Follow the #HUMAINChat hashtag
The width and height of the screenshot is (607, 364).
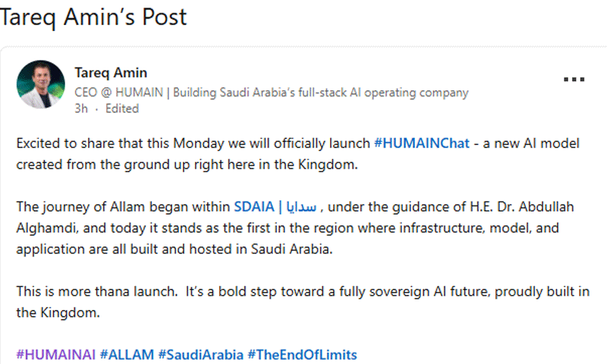[x=422, y=143]
